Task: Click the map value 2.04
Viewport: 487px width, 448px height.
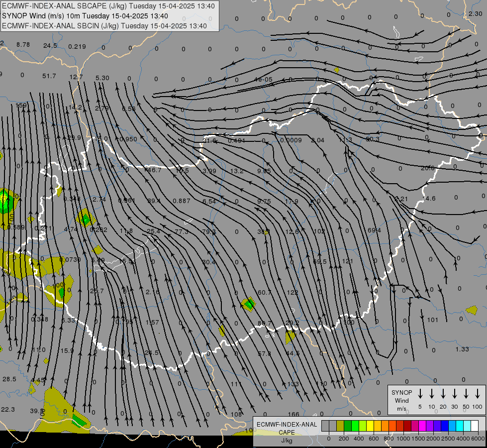Action: tap(318, 140)
